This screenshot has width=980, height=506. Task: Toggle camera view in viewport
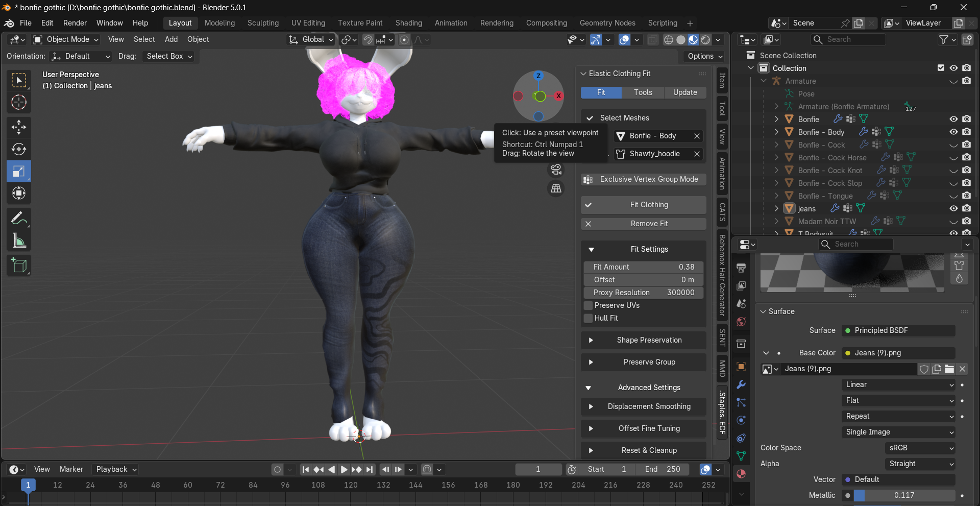[556, 170]
